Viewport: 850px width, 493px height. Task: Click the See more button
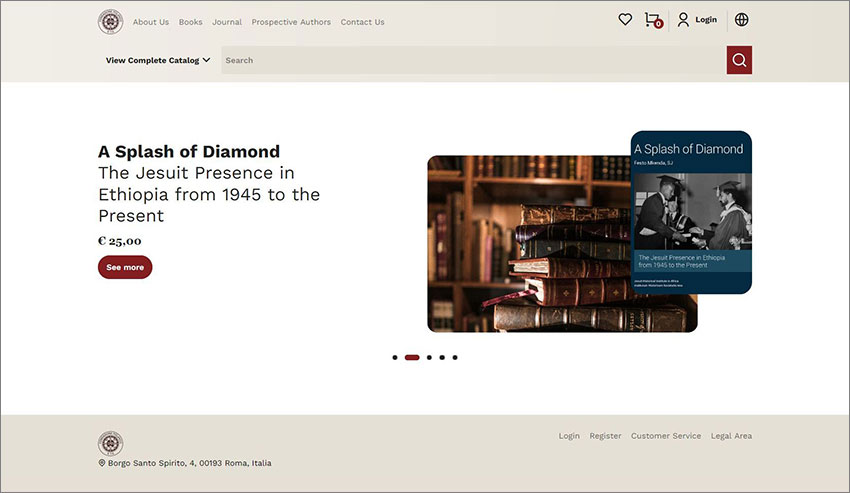coord(125,267)
